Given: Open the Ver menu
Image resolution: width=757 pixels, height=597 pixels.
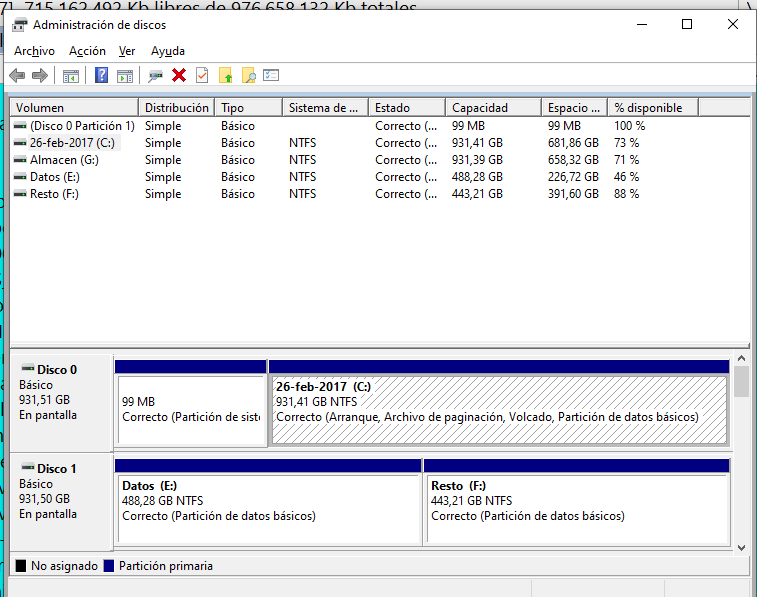Looking at the screenshot, I should coord(127,51).
